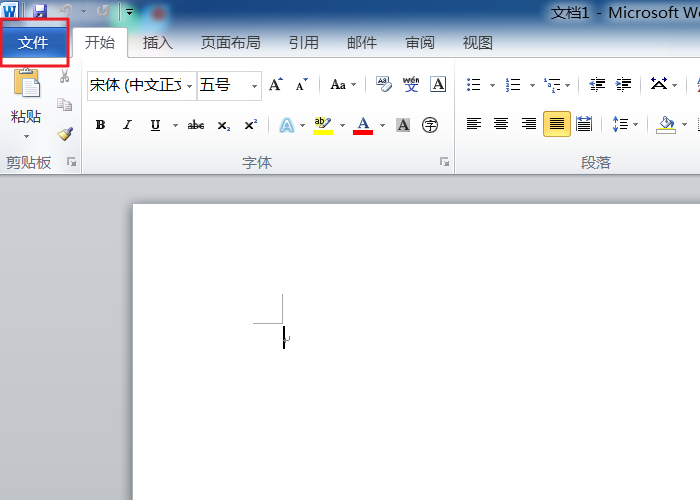The height and width of the screenshot is (500, 700).
Task: Click the Line Spacing icon
Action: click(x=621, y=124)
